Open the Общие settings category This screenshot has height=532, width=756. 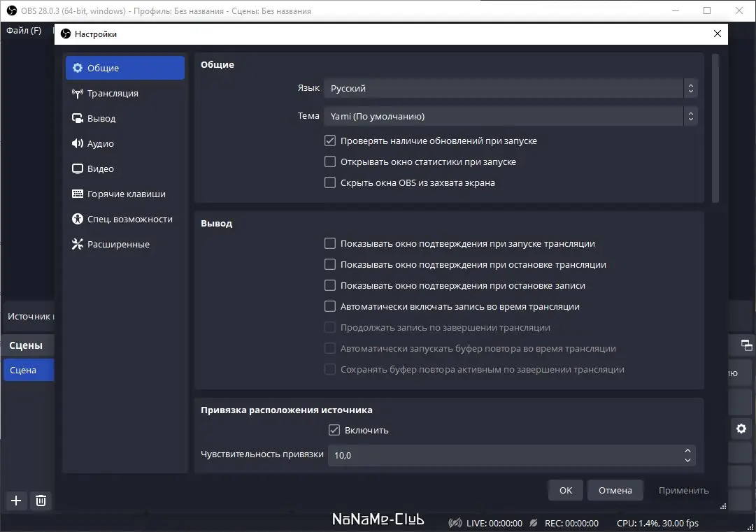[125, 68]
